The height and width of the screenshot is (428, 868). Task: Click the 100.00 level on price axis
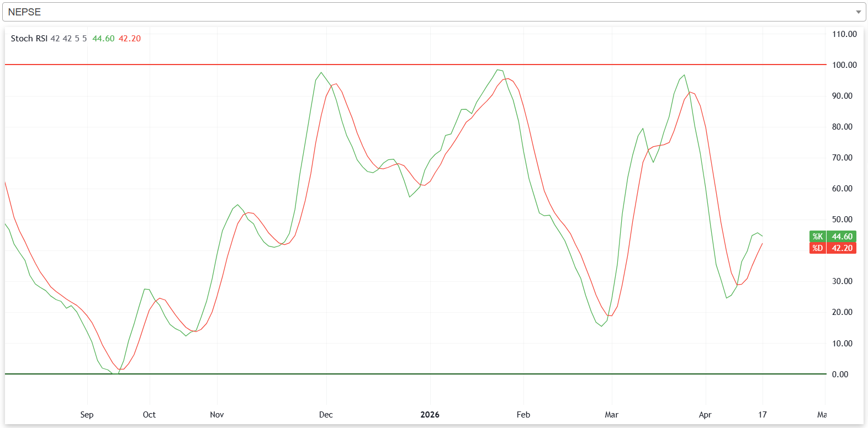point(844,65)
